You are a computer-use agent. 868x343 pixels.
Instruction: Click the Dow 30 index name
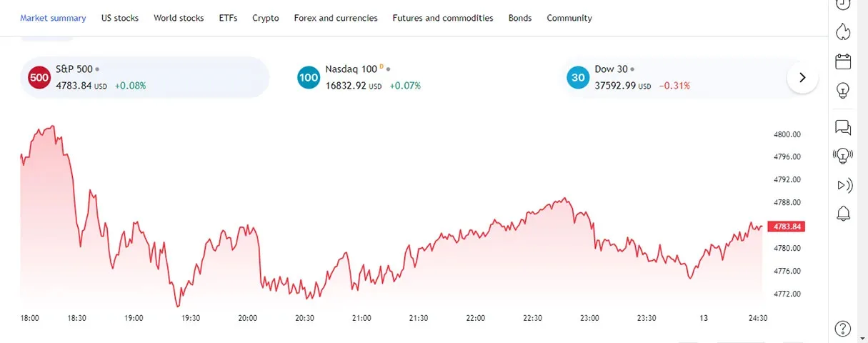click(x=611, y=69)
